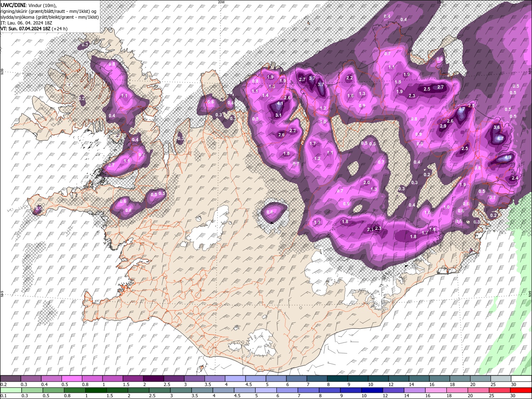The width and height of the screenshot is (532, 399).
Task: Click the 3.1 snowfall value on the map
Action: click(278, 115)
